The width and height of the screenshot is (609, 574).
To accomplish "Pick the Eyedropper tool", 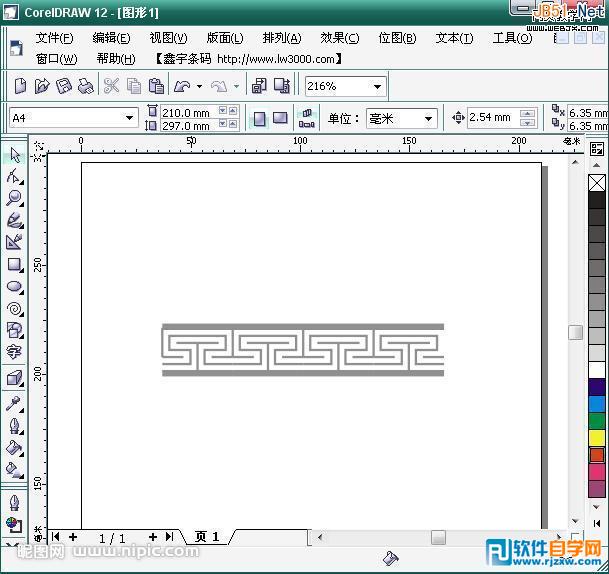I will click(14, 403).
